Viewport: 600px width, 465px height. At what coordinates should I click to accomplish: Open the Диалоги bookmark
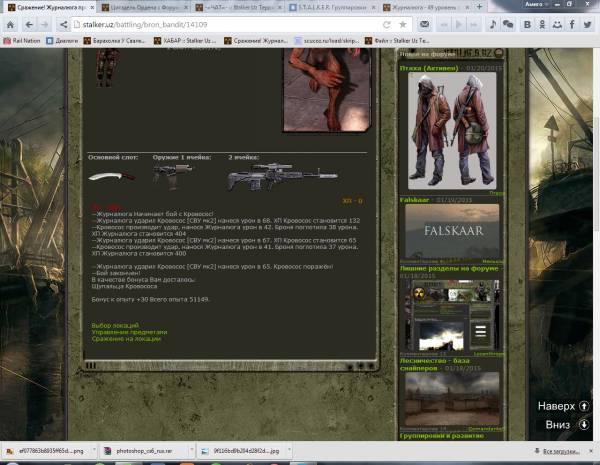tap(62, 41)
